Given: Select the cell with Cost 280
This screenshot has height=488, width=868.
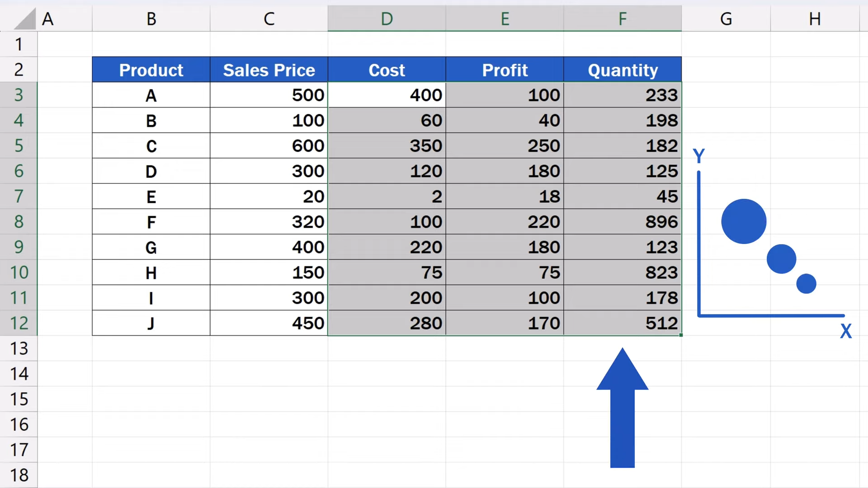Looking at the screenshot, I should tap(387, 323).
